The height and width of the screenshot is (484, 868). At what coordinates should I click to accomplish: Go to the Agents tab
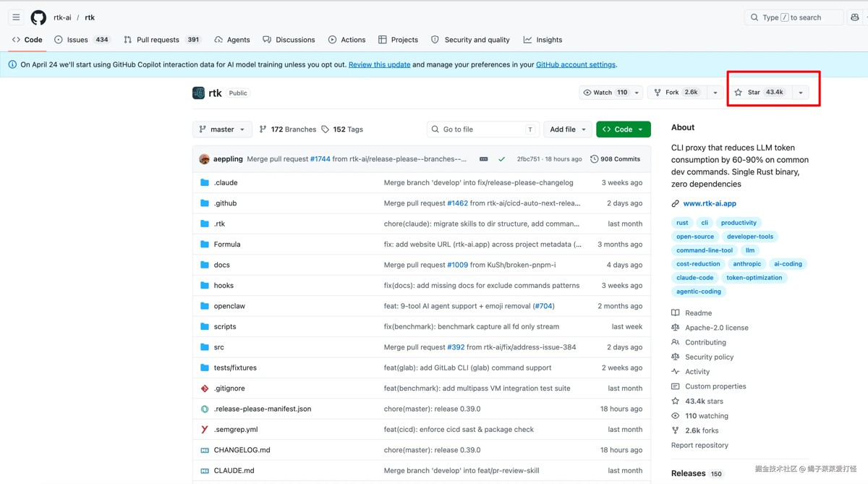(x=231, y=40)
